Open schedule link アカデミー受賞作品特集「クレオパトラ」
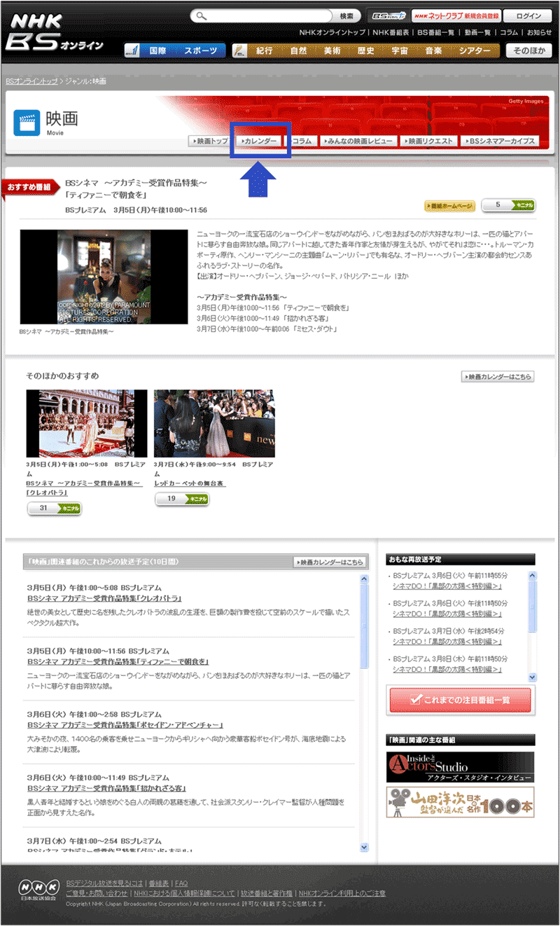The height and width of the screenshot is (926, 560). click(x=104, y=599)
